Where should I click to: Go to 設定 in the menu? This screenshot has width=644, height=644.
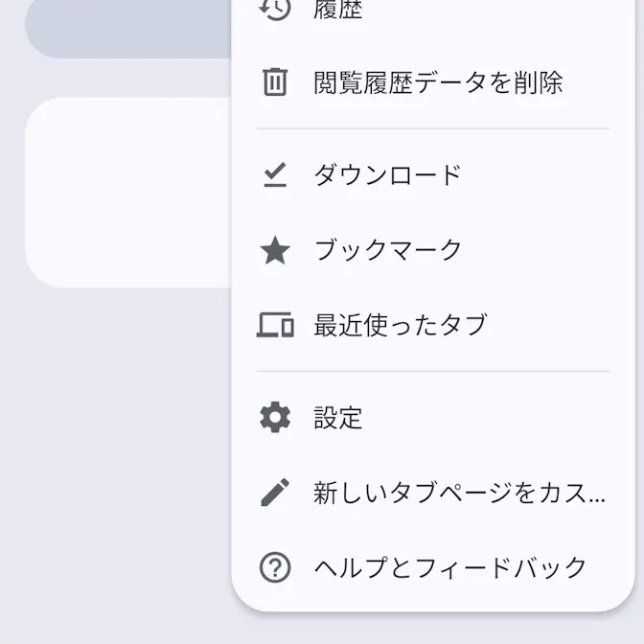click(338, 418)
